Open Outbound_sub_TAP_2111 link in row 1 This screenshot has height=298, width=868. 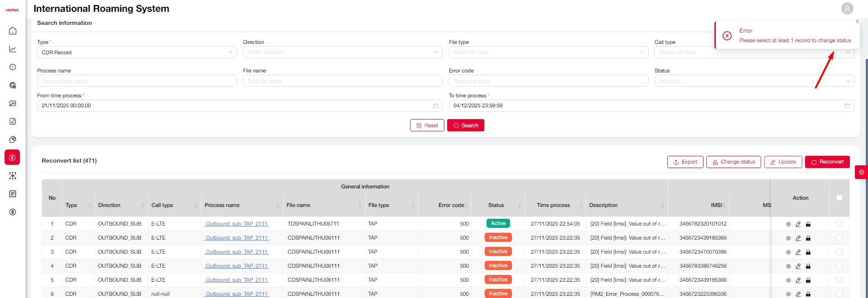pos(236,224)
